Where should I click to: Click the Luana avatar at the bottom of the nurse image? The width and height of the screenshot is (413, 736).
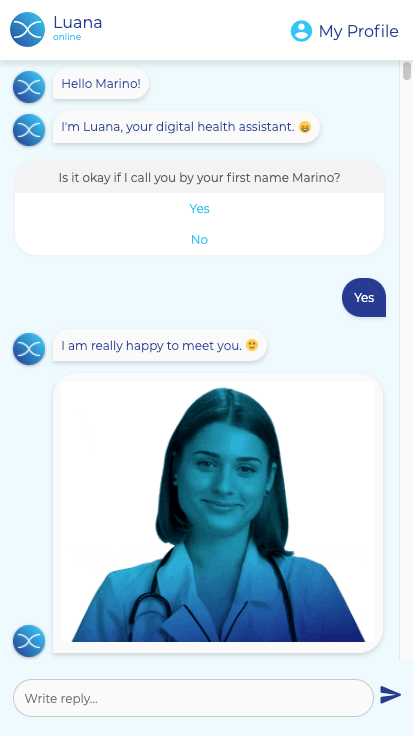[29, 641]
